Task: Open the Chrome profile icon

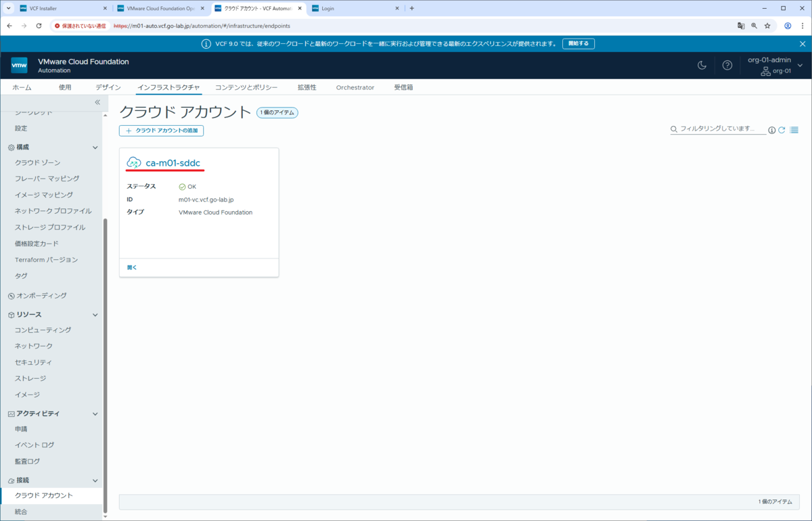Action: 788,26
